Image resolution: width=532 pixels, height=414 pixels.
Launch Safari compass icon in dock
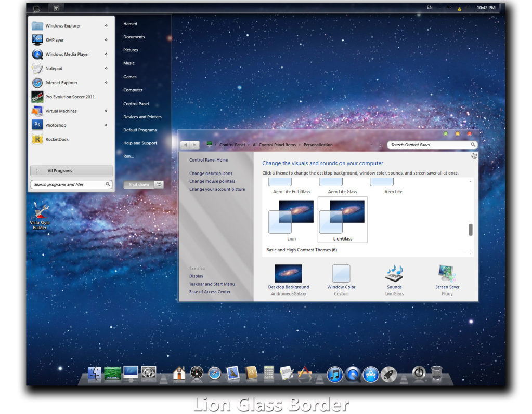coord(214,373)
